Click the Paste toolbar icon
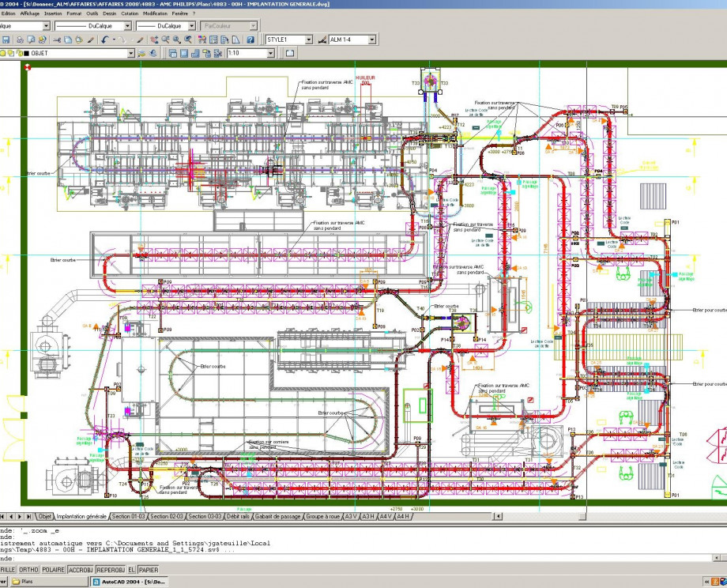Image resolution: width=727 pixels, height=588 pixels. pos(79,40)
